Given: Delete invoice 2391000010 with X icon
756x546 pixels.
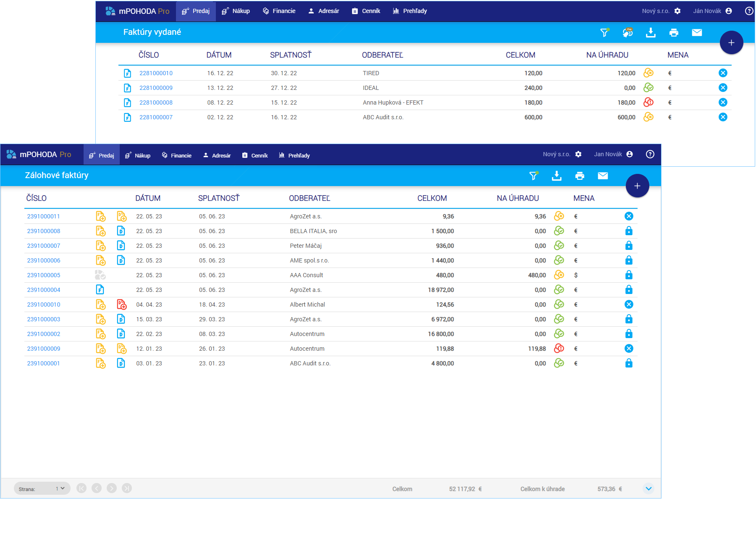Looking at the screenshot, I should coord(629,304).
